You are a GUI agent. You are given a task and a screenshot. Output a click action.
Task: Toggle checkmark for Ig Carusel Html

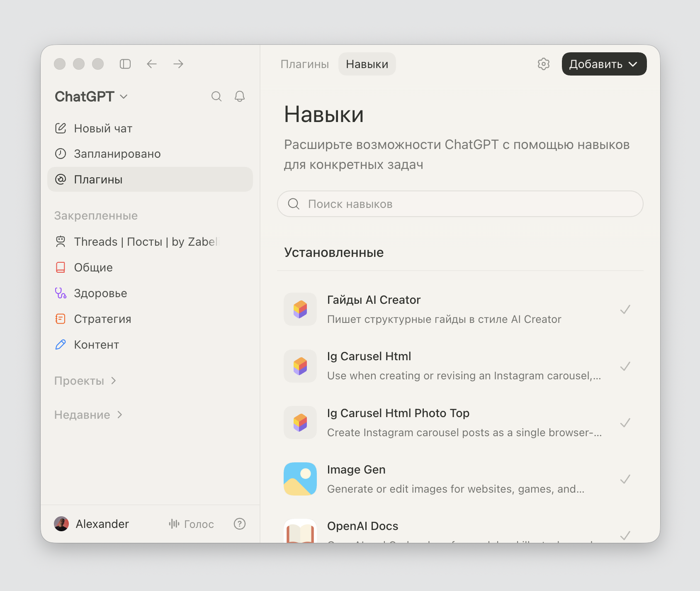coord(625,366)
